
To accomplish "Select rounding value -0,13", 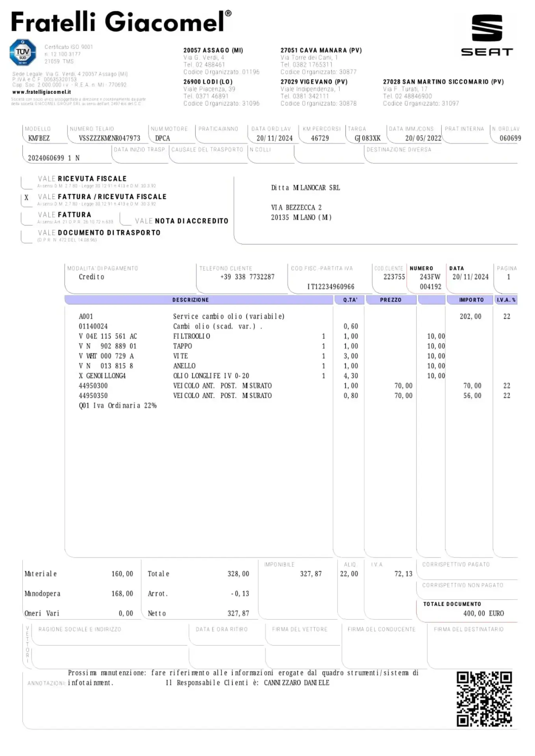I will pyautogui.click(x=240, y=593).
